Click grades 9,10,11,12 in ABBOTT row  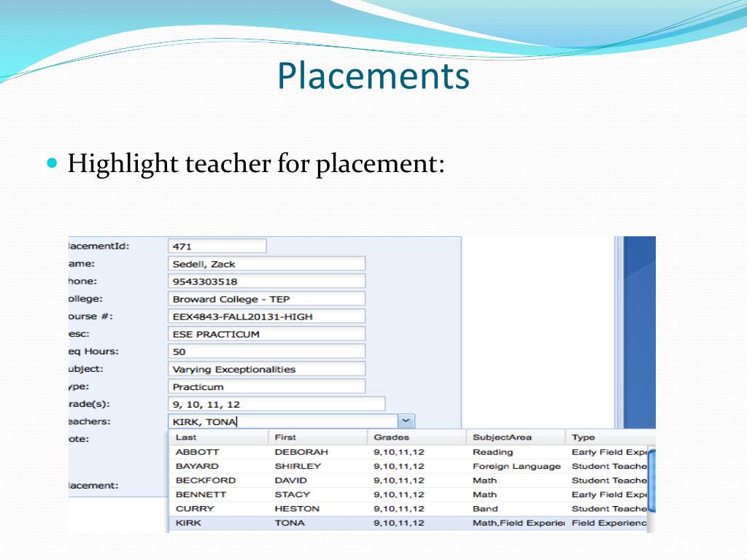[399, 452]
